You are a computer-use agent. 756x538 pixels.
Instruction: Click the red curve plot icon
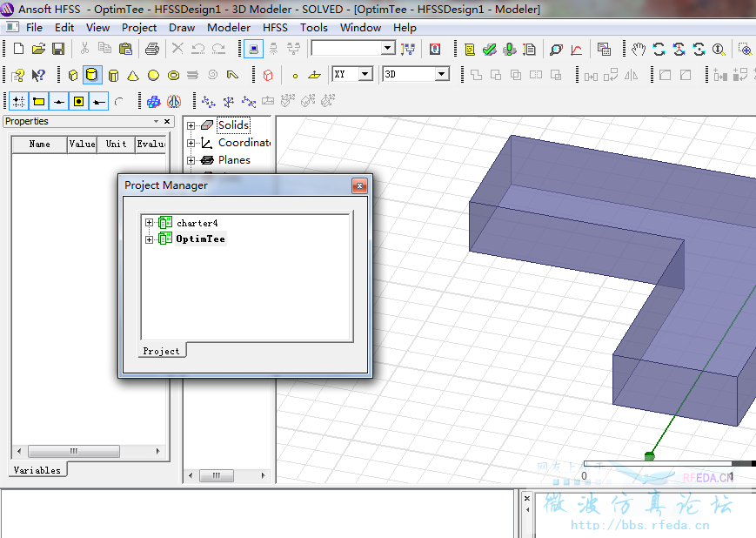coord(577,49)
